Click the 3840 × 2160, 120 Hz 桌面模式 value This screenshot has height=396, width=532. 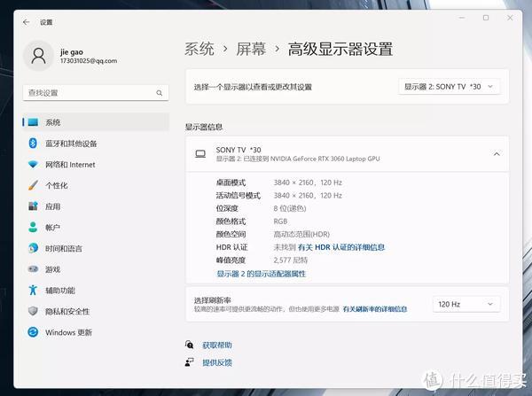pyautogui.click(x=308, y=182)
